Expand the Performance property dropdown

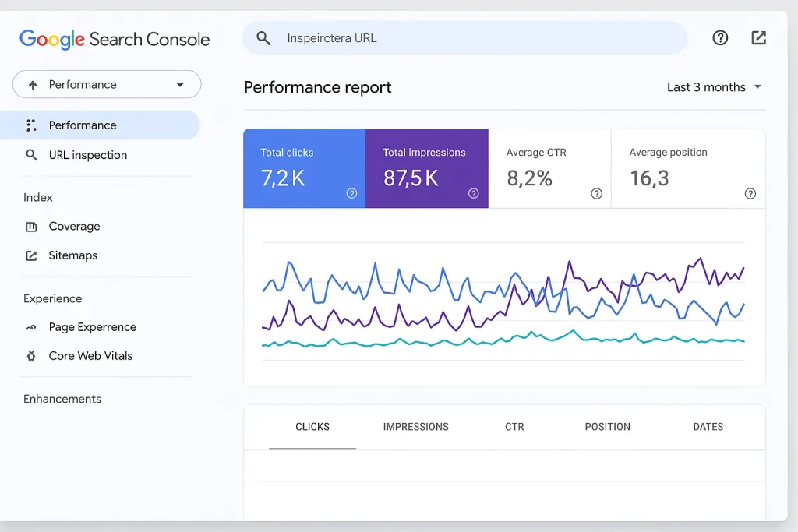click(x=106, y=84)
